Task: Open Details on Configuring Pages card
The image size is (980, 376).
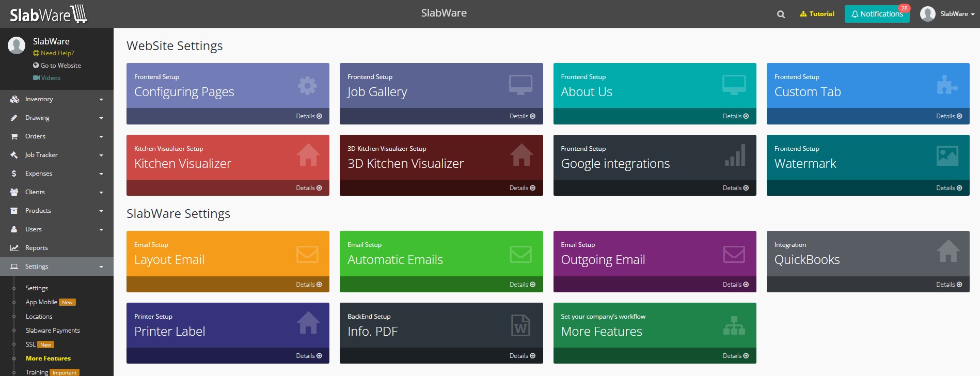Action: (x=309, y=116)
